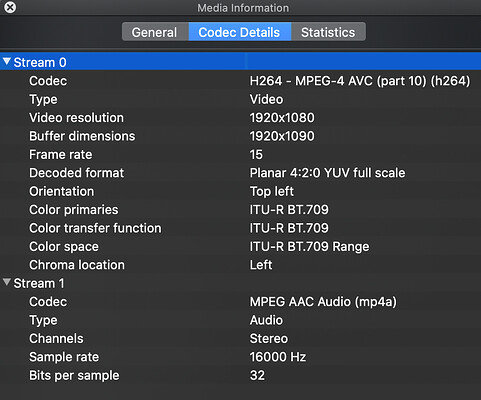Click the H264 codec value
This screenshot has width=481, height=400.
click(x=360, y=81)
